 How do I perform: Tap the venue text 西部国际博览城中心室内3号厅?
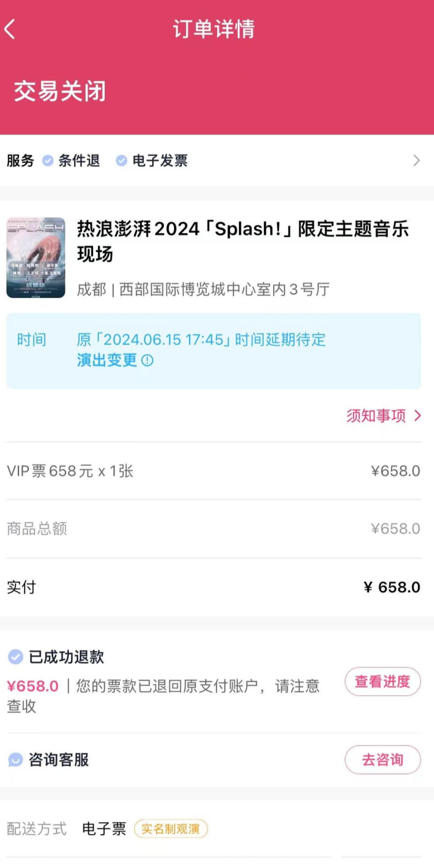pos(225,289)
